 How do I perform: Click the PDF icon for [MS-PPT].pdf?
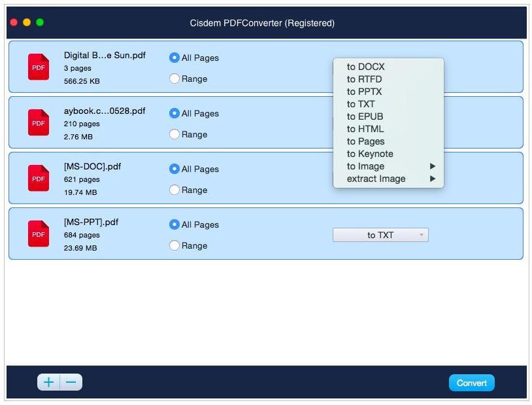(39, 234)
